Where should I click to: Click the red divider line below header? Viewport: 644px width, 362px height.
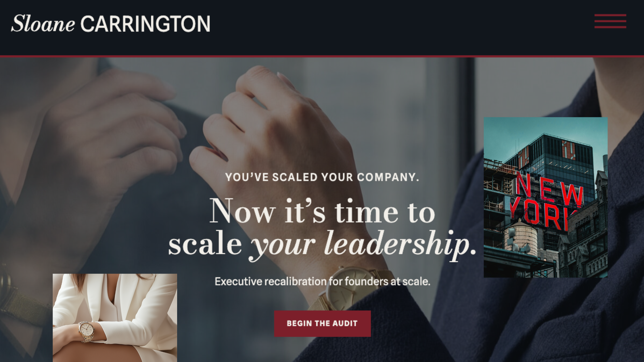[322, 56]
